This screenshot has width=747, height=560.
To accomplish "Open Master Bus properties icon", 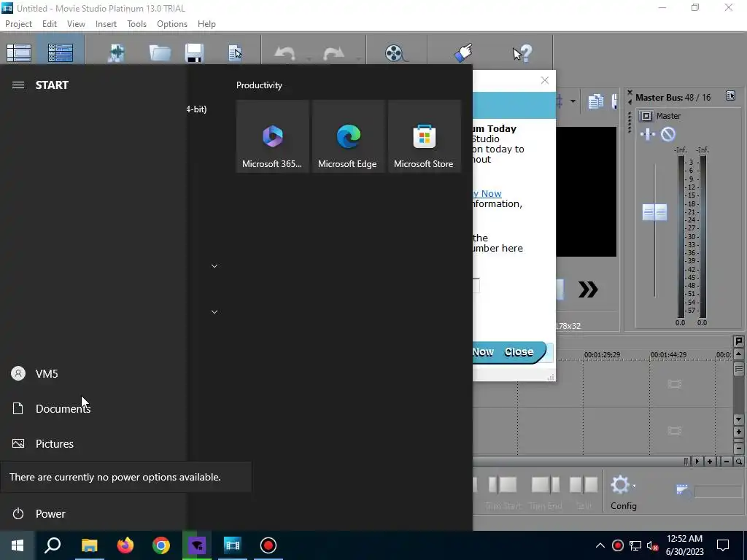I will point(730,96).
